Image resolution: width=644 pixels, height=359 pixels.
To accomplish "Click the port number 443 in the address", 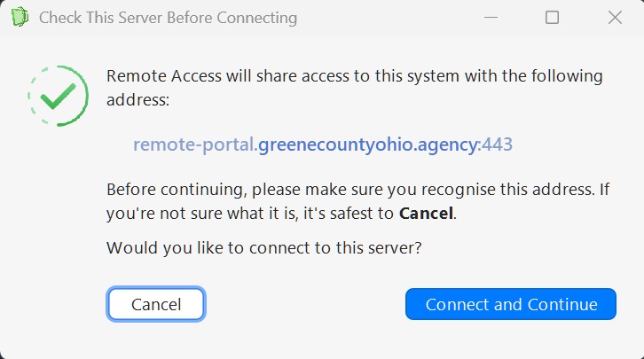I will pos(498,144).
